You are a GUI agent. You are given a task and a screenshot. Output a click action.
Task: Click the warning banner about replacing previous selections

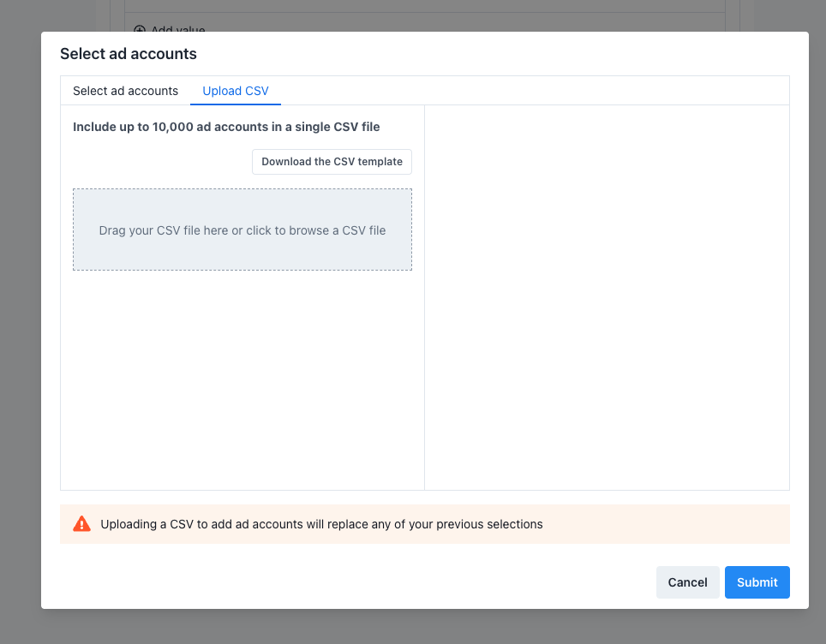coord(424,523)
